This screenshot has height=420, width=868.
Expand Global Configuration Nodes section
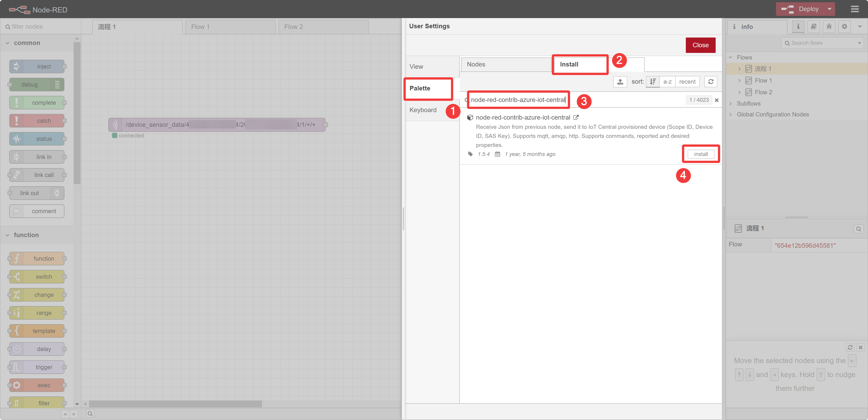[x=730, y=115]
